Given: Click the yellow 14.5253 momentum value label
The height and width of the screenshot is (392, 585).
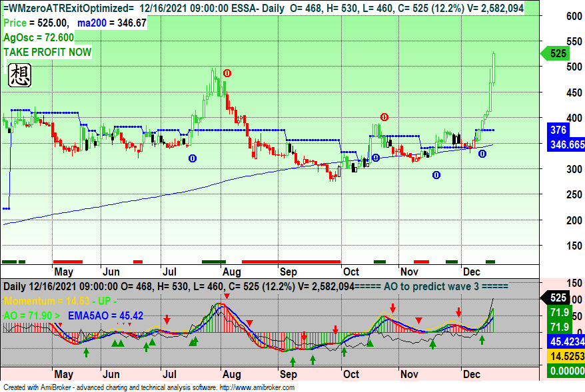Looking at the screenshot, I should [x=566, y=356].
